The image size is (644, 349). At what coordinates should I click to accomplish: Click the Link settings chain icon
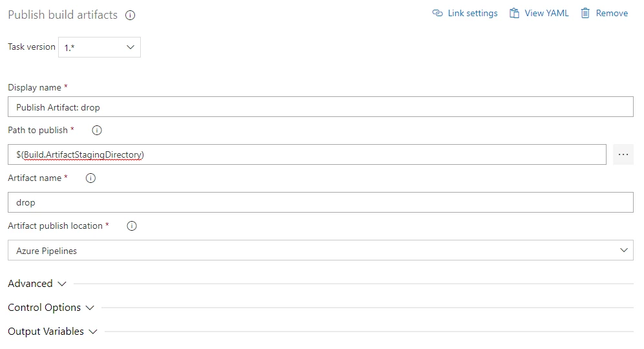pos(437,13)
